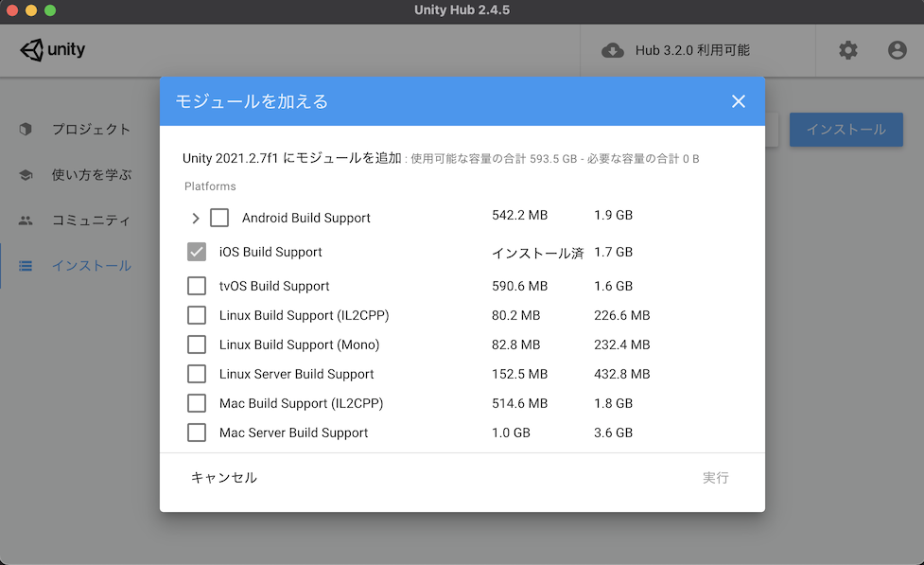
Task: Select Mac Build Support (IL2CPP) checkbox
Action: click(x=197, y=403)
